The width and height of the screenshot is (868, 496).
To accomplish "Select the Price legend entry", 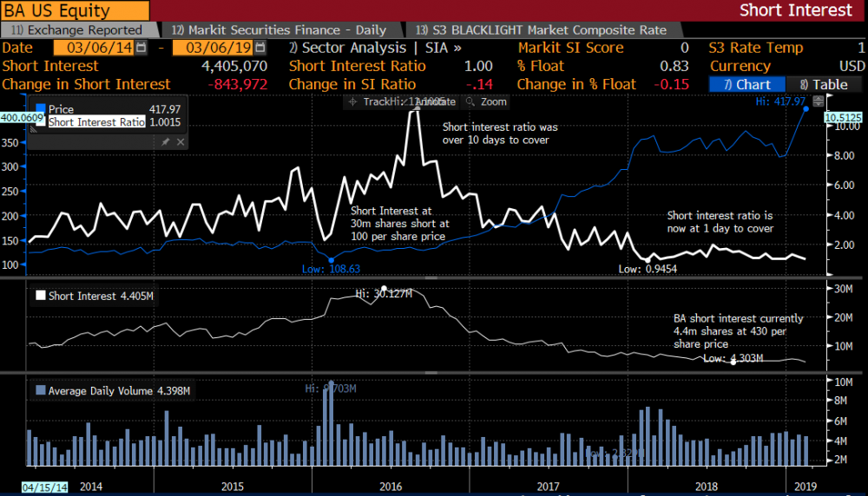I will (61, 109).
